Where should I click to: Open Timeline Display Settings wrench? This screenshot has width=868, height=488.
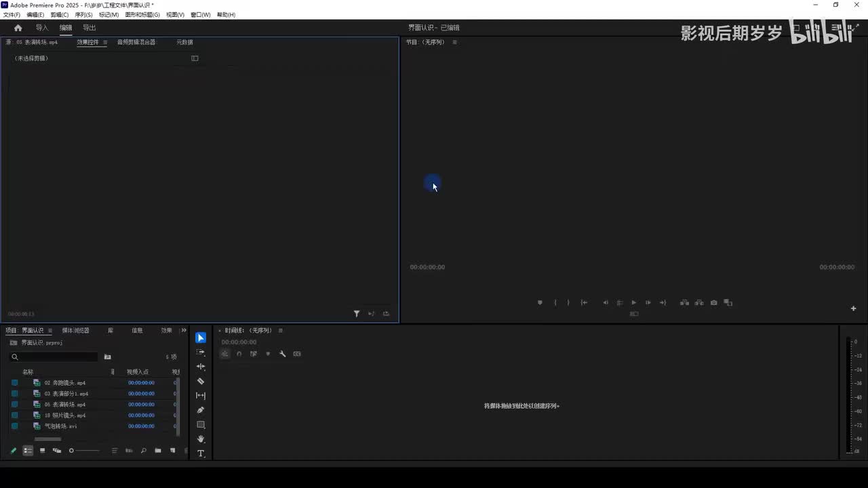(283, 354)
